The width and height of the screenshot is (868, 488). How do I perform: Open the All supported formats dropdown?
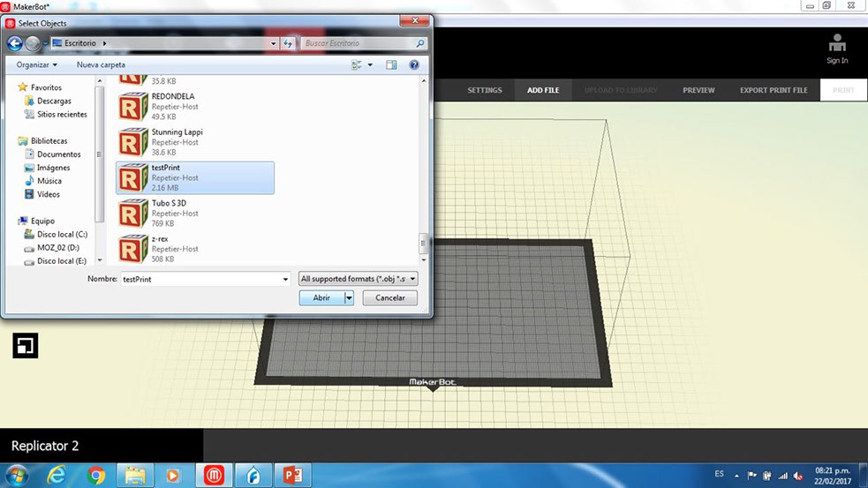tap(358, 279)
